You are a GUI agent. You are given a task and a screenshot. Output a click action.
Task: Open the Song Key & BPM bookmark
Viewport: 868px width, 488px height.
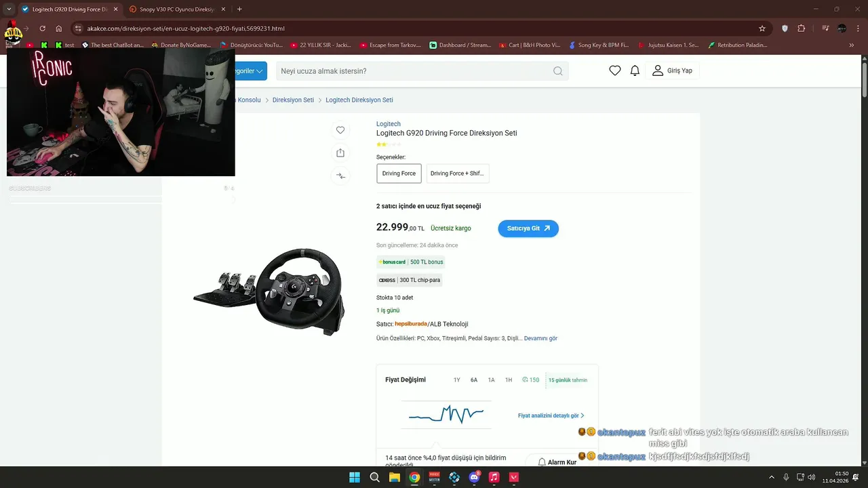coord(599,45)
